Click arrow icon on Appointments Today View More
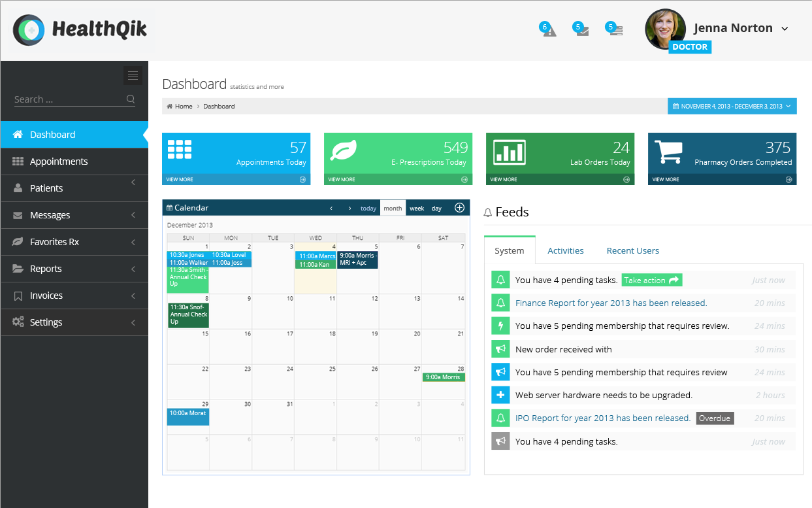 pos(302,179)
